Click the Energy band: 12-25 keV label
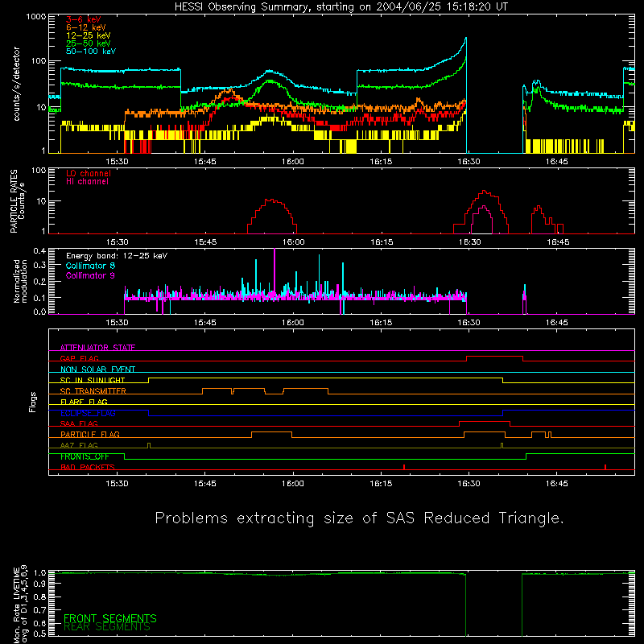 tap(117, 256)
